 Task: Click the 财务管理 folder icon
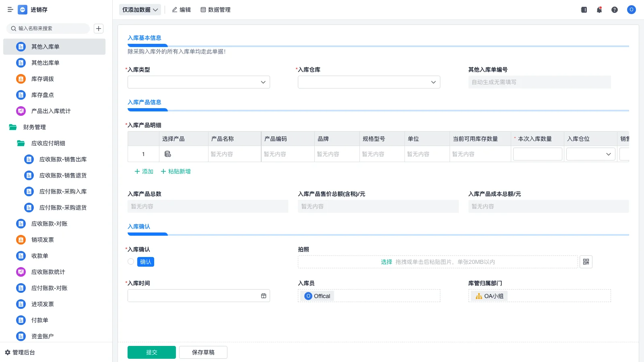coord(13,127)
